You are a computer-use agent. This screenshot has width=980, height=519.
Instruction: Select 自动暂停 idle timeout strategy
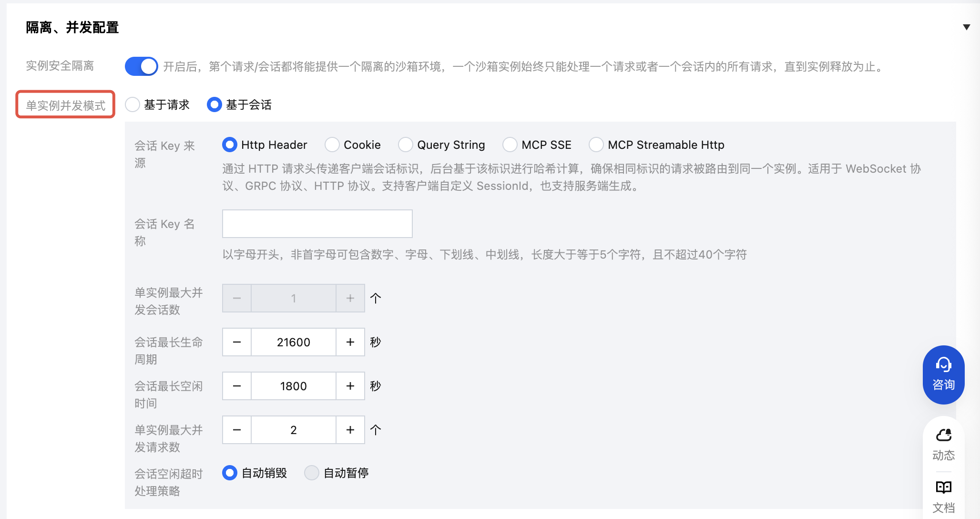click(312, 473)
